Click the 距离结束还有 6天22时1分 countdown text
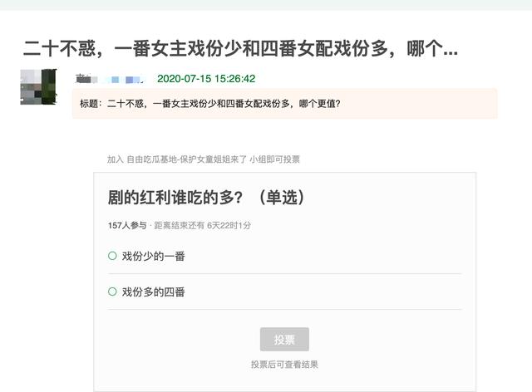This screenshot has height=392, width=532. click(202, 225)
